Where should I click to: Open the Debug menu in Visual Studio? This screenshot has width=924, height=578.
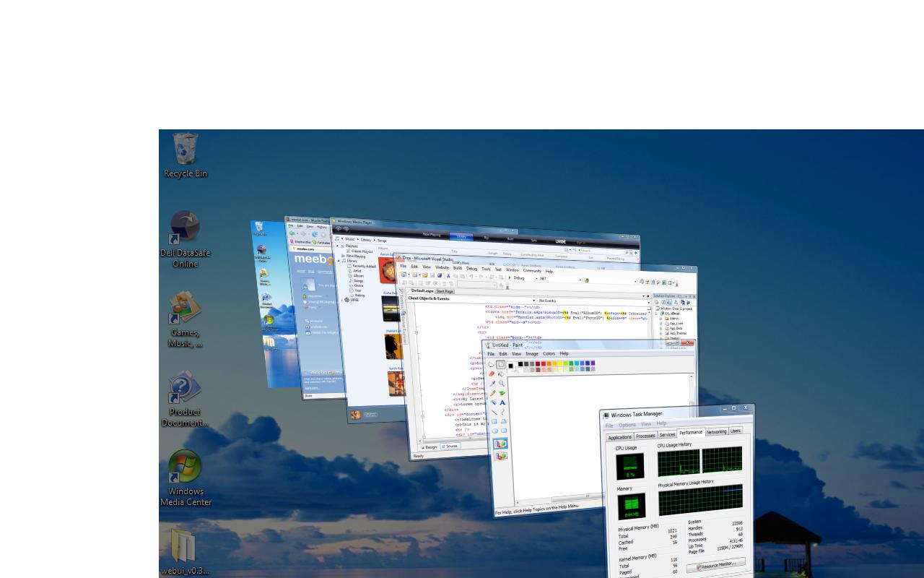coord(471,269)
